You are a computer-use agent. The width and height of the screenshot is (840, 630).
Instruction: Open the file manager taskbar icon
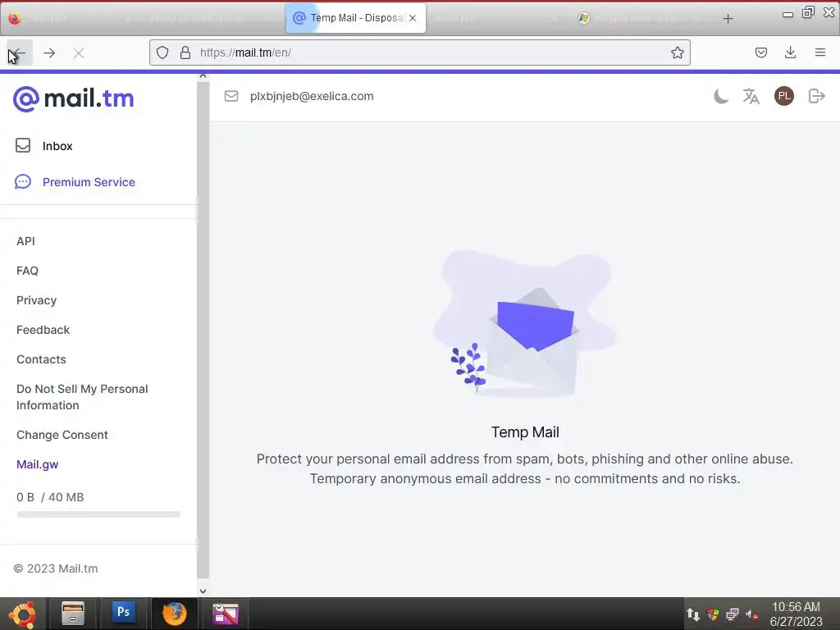point(73,614)
